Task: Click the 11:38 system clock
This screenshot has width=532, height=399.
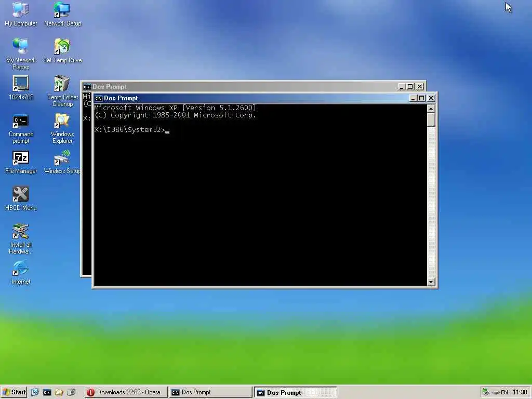Action: pos(520,392)
